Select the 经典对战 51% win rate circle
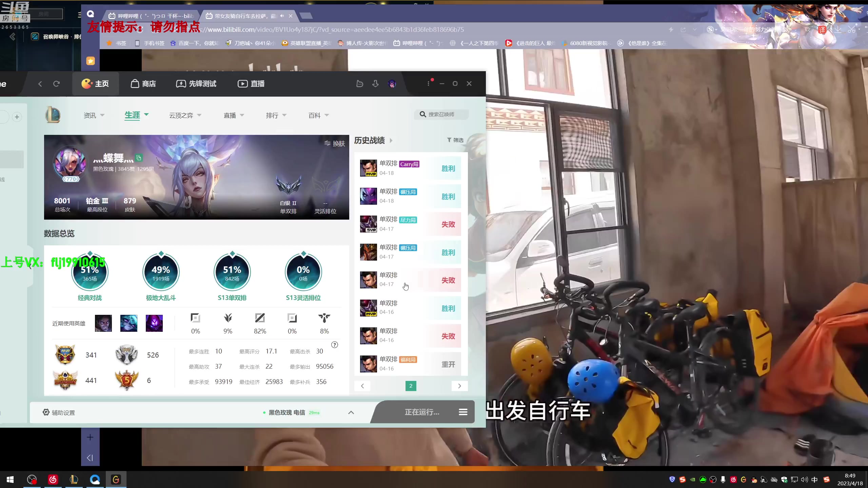The height and width of the screenshot is (488, 868). coord(90,272)
